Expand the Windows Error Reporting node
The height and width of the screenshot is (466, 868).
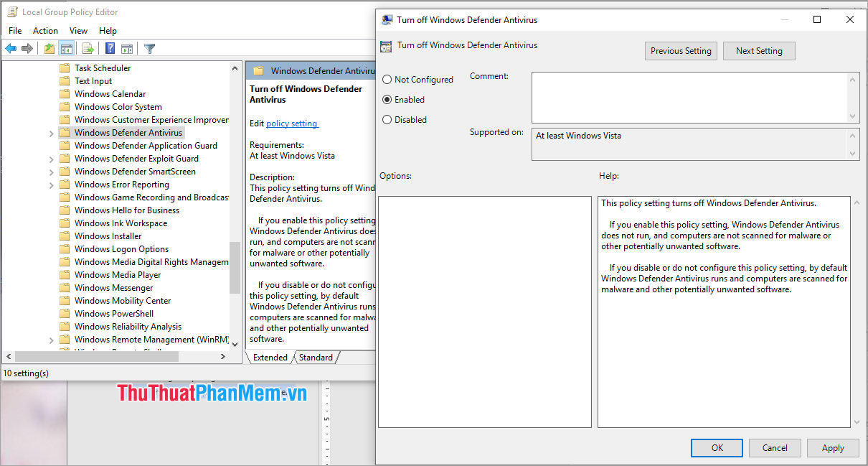click(51, 184)
